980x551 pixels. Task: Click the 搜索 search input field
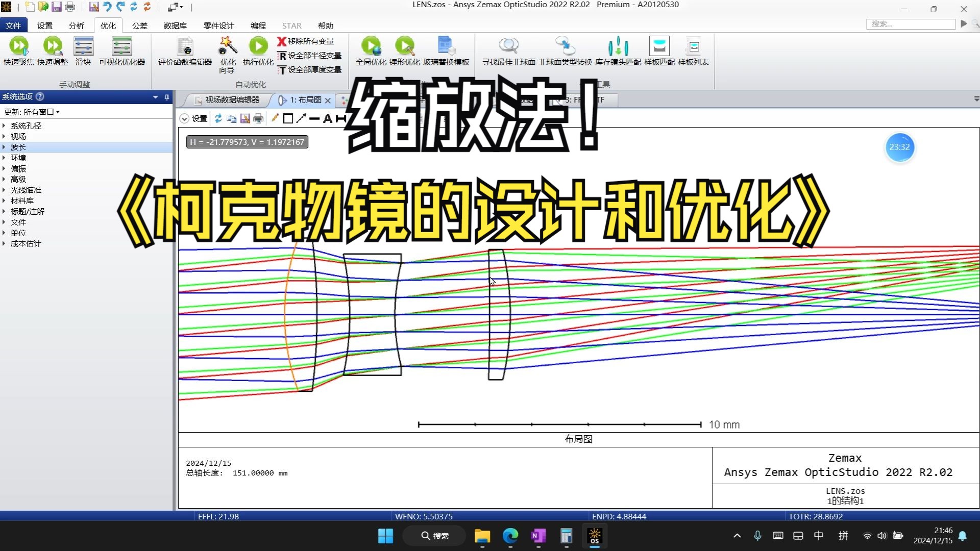click(x=911, y=24)
